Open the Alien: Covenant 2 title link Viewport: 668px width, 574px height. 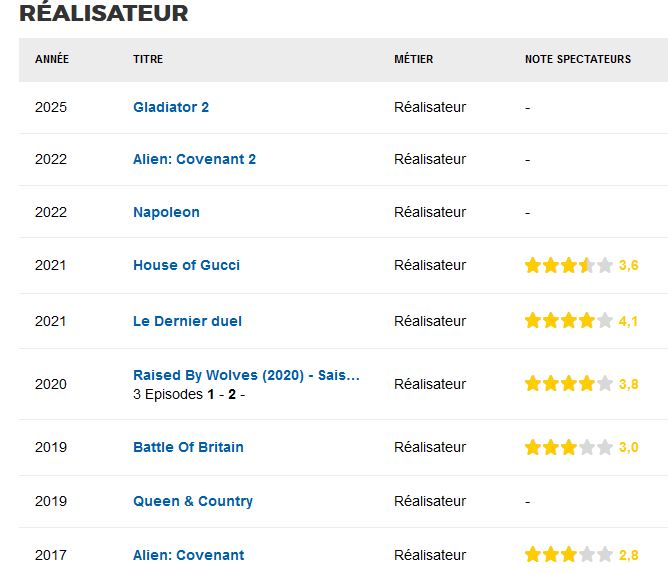click(194, 159)
